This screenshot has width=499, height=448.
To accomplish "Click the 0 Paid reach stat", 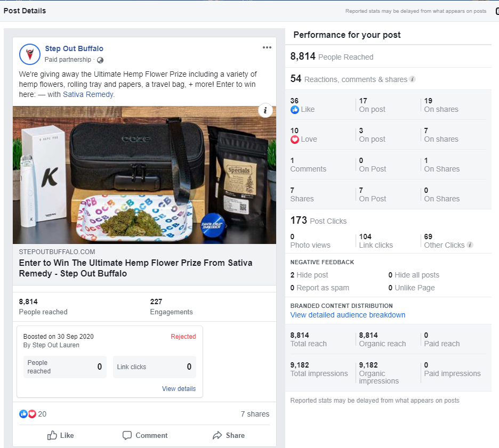I will click(x=442, y=339).
